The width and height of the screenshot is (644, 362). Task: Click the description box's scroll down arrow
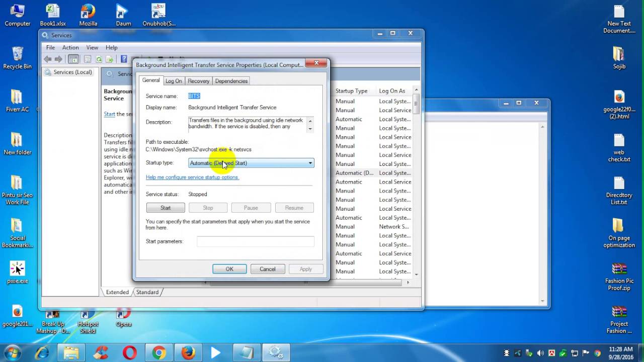pyautogui.click(x=310, y=129)
